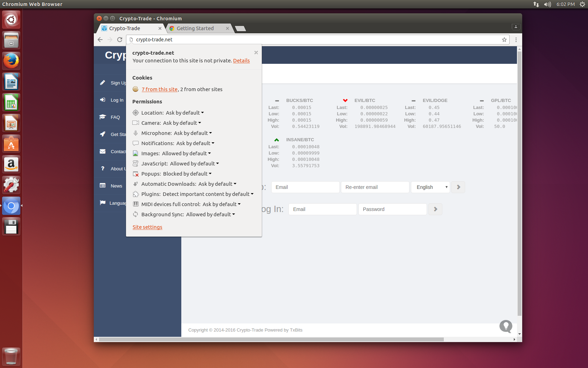This screenshot has height=368, width=588.
Task: Click the sign-up Email field
Action: pos(305,187)
